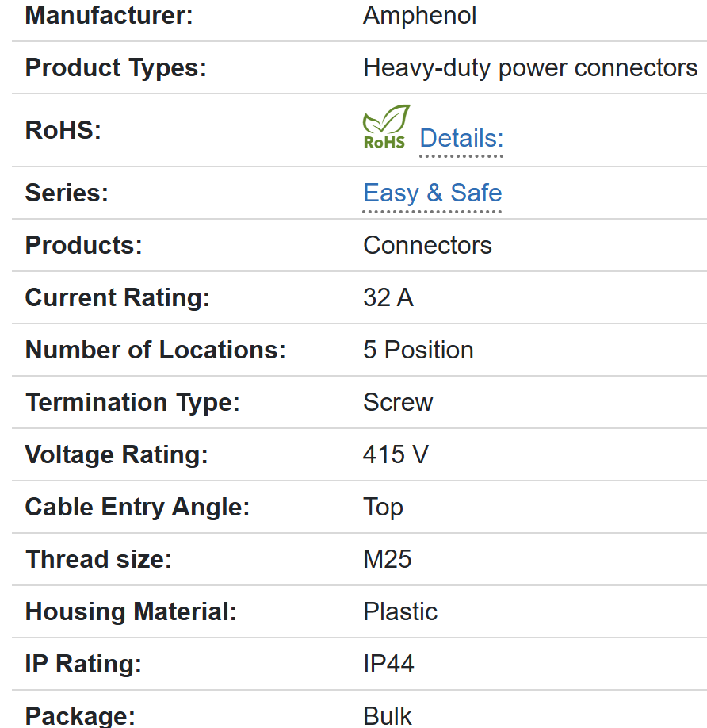Viewport: 707px width, 728px height.
Task: Click the Voltage Rating: label
Action: (x=117, y=454)
